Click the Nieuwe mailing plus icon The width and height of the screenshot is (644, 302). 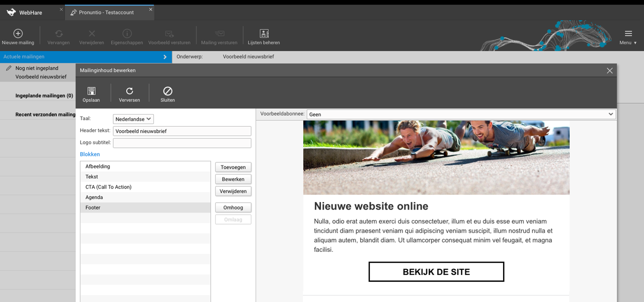(x=18, y=34)
